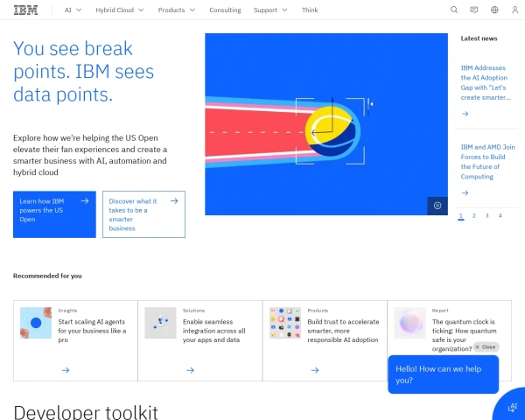The height and width of the screenshot is (420, 525).
Task: Click arrow under the AI Adoption Gap news
Action: (x=465, y=114)
